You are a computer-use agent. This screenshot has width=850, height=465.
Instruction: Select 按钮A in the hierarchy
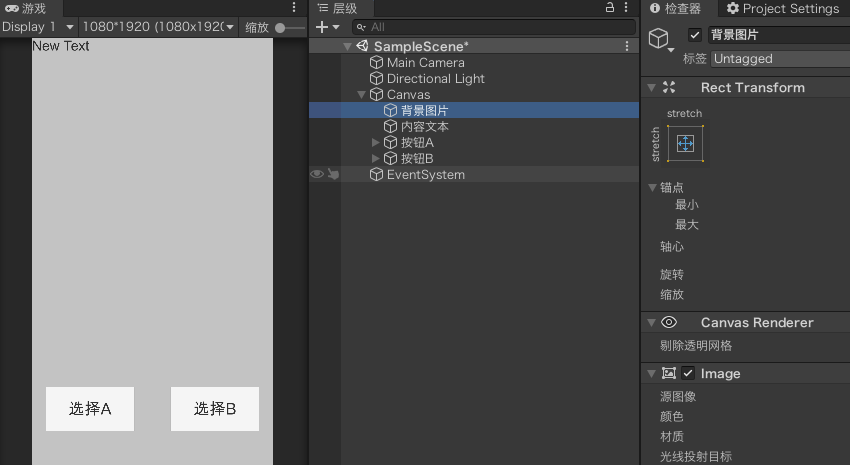click(x=417, y=143)
